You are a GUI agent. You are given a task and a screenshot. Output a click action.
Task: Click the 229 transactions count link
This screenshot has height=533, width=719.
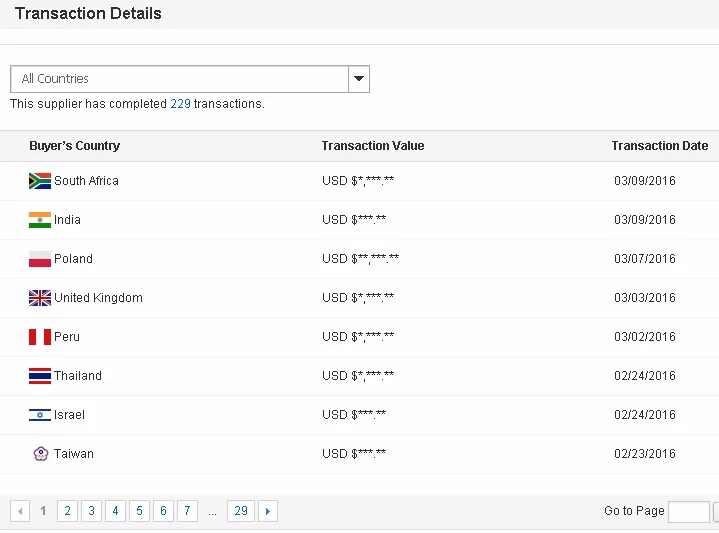180,104
